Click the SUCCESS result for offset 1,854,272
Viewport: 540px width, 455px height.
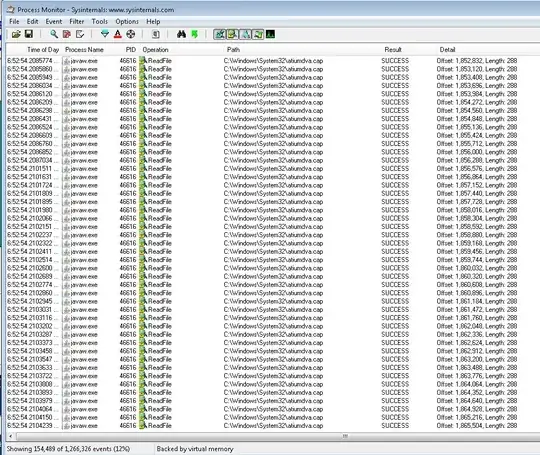click(395, 102)
